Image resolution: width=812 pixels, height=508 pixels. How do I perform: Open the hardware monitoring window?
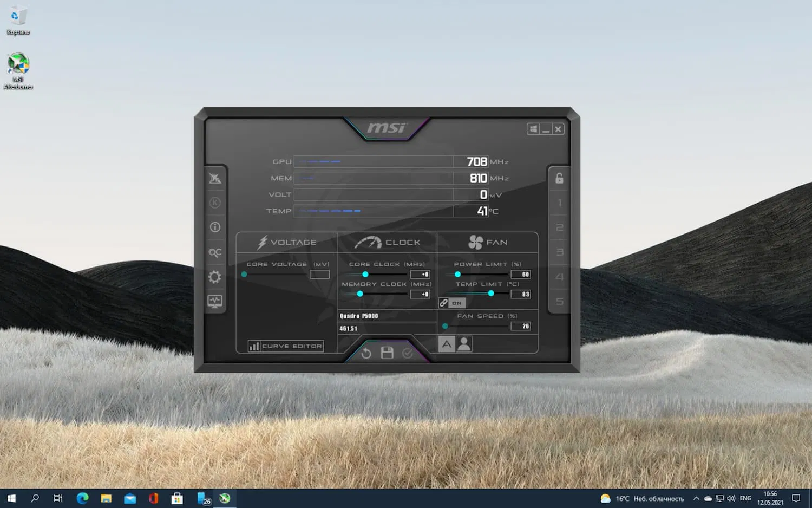click(215, 302)
